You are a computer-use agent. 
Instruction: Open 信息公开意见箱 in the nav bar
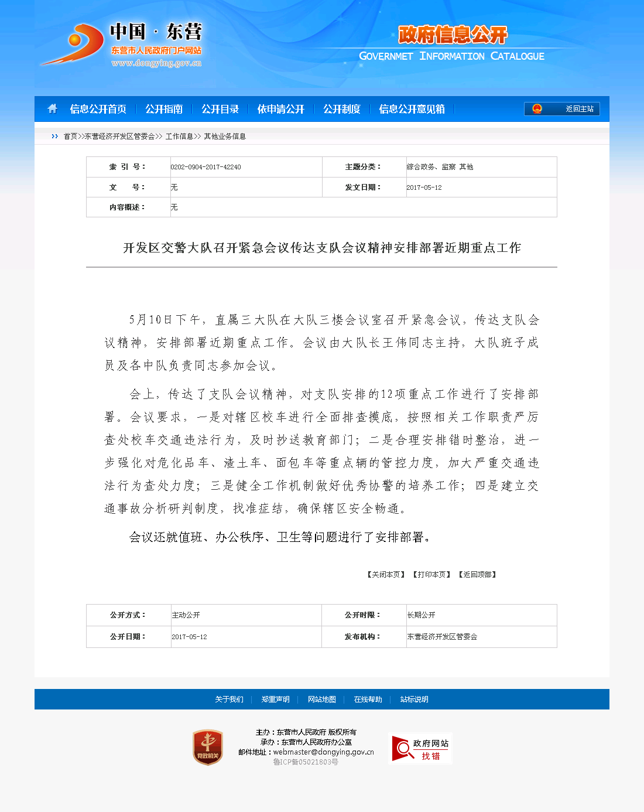pos(412,109)
